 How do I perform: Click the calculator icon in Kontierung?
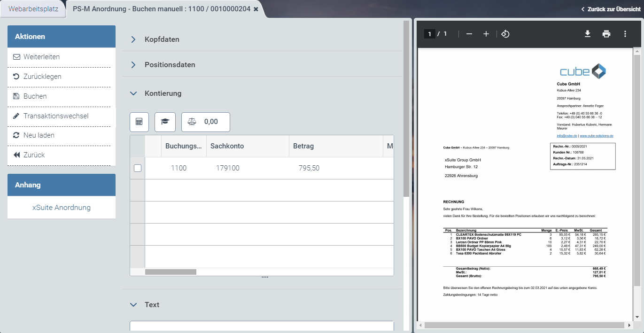coord(139,122)
